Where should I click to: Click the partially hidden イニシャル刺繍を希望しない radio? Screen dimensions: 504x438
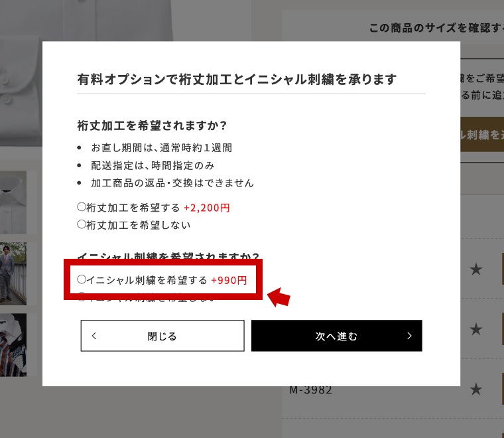[x=82, y=297]
